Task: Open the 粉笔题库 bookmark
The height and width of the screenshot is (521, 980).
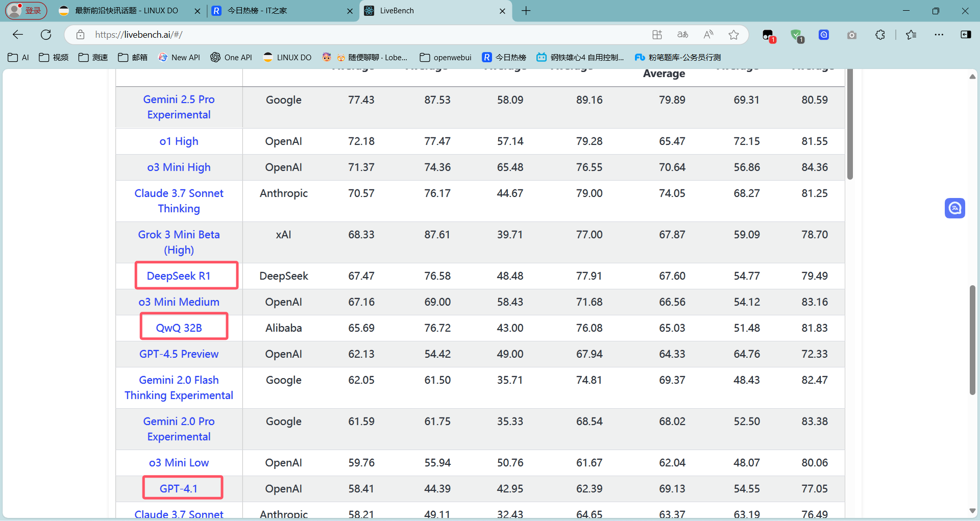Action: (x=678, y=57)
